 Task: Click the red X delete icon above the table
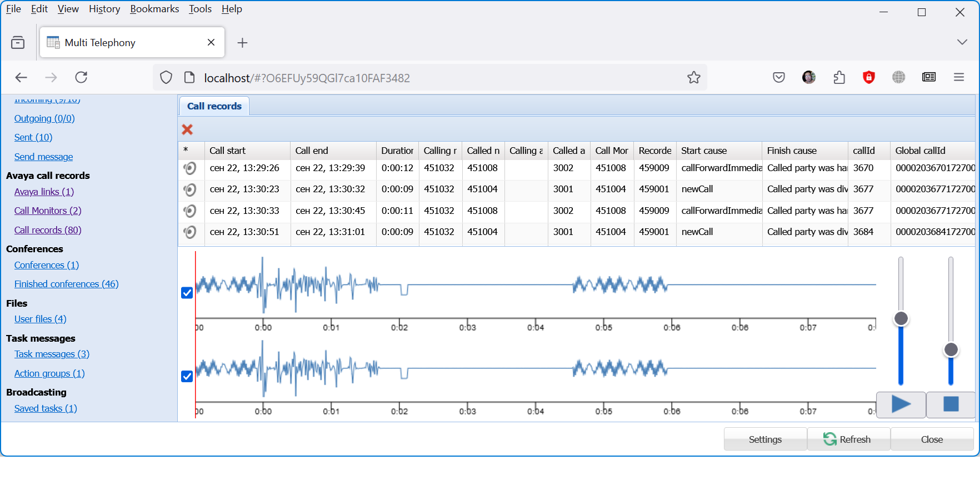(x=187, y=129)
